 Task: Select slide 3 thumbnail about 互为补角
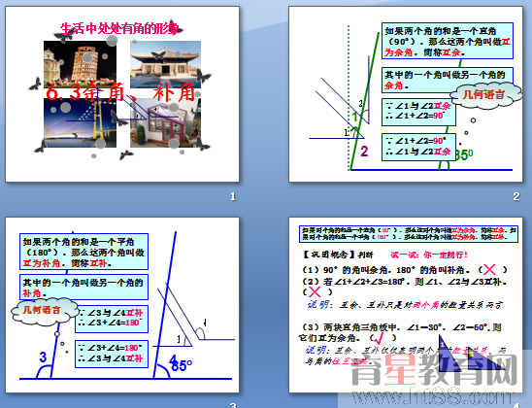(122, 305)
